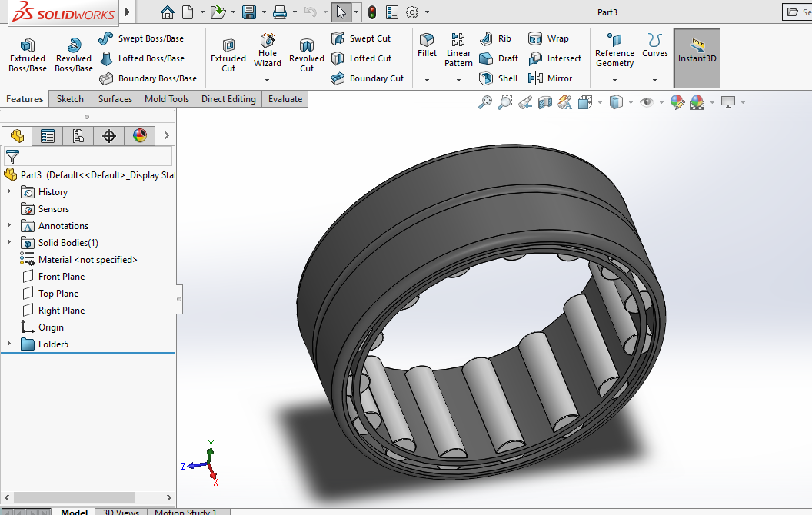Open Reference Geometry tools

[x=614, y=50]
